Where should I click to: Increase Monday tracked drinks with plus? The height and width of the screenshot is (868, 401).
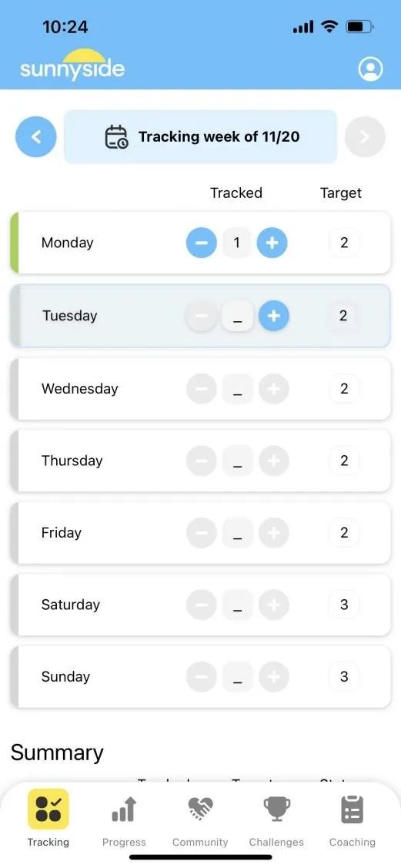pos(272,243)
